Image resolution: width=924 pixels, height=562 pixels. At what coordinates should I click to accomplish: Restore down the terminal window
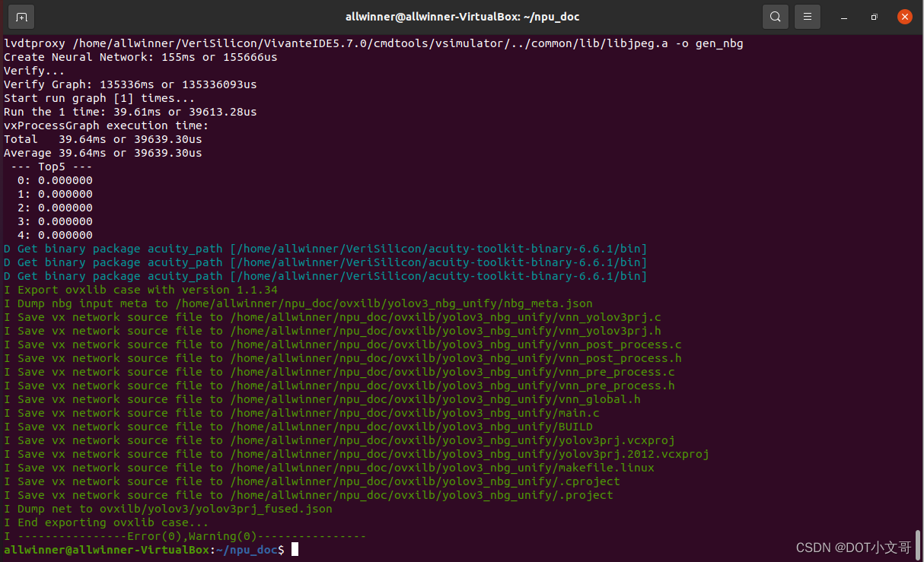pyautogui.click(x=875, y=17)
